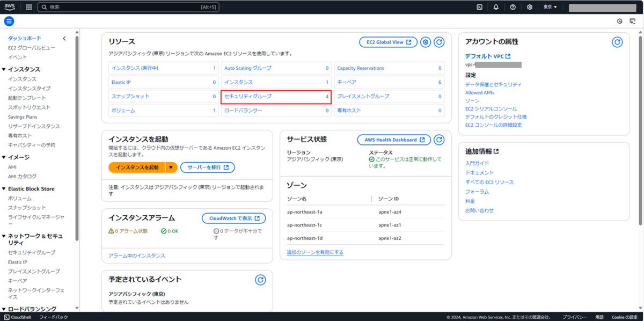Open the info panel icon top right
This screenshot has width=644, height=321.
[619, 21]
